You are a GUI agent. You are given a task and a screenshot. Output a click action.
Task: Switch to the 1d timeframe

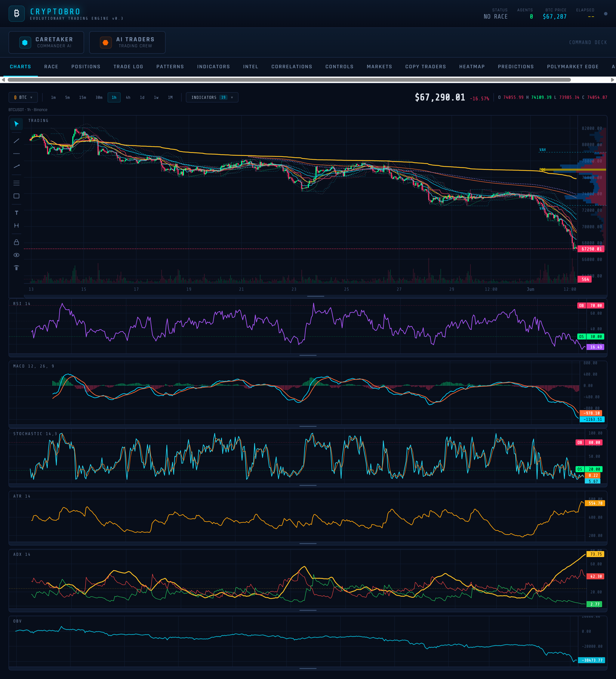(142, 97)
